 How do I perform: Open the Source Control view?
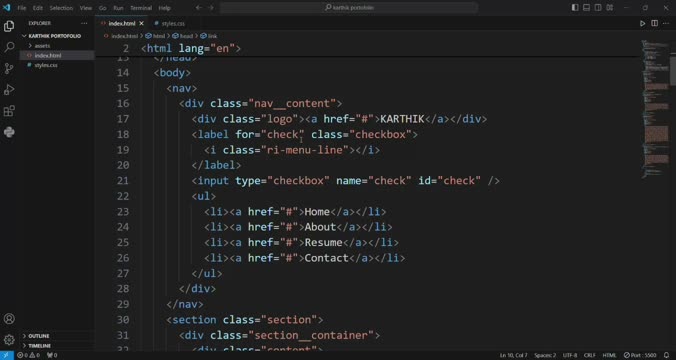[9, 69]
